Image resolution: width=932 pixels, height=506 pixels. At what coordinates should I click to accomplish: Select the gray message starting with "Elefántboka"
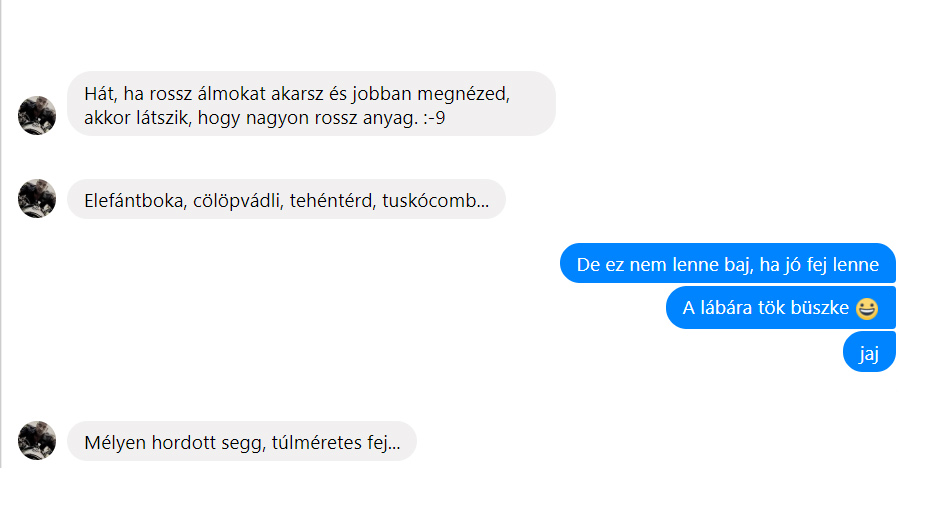coord(286,199)
